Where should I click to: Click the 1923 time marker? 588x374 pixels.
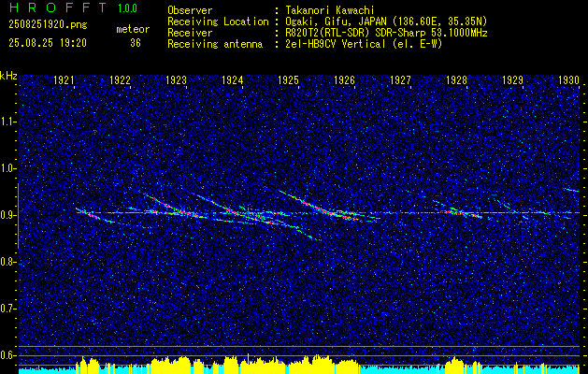177,79
